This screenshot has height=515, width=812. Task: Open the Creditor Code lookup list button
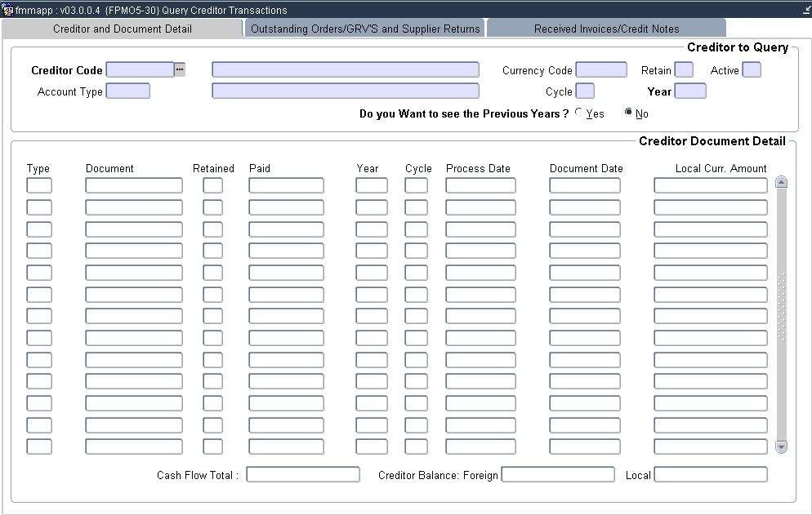tap(180, 70)
